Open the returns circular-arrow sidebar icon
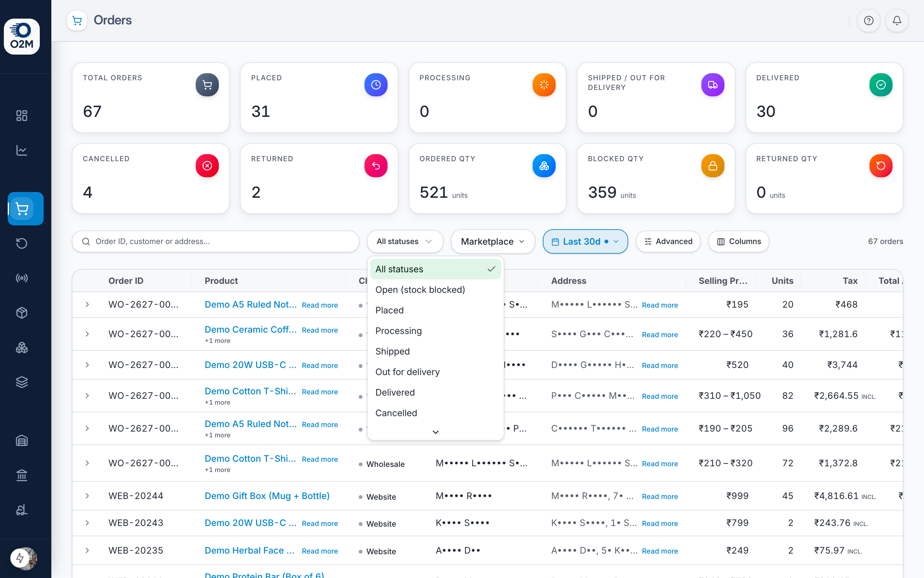 [22, 243]
